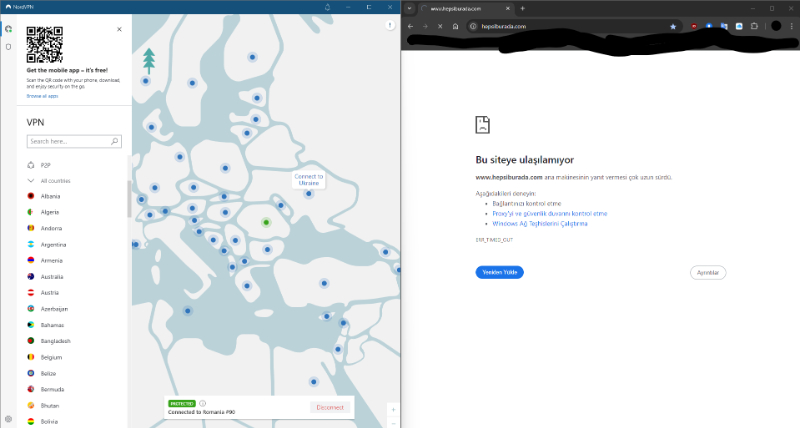
Task: Click the sad page error icon
Action: tap(482, 124)
